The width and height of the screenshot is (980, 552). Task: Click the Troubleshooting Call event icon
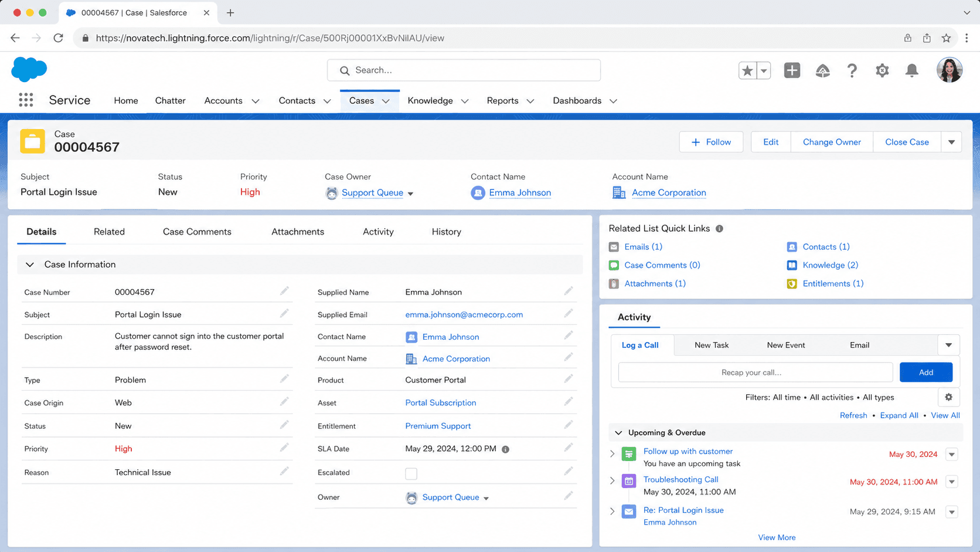point(629,481)
